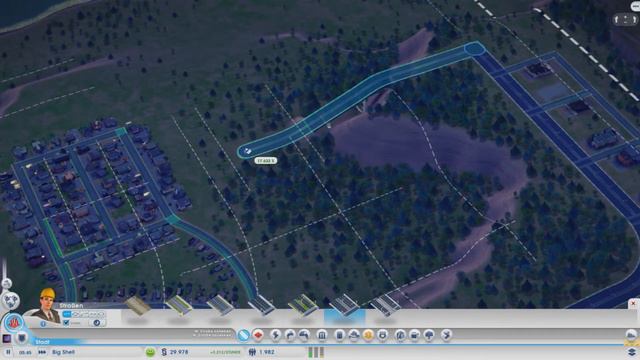Image resolution: width=640 pixels, height=360 pixels.
Task: Open the Parks menu with the tree icon
Action: tap(429, 335)
